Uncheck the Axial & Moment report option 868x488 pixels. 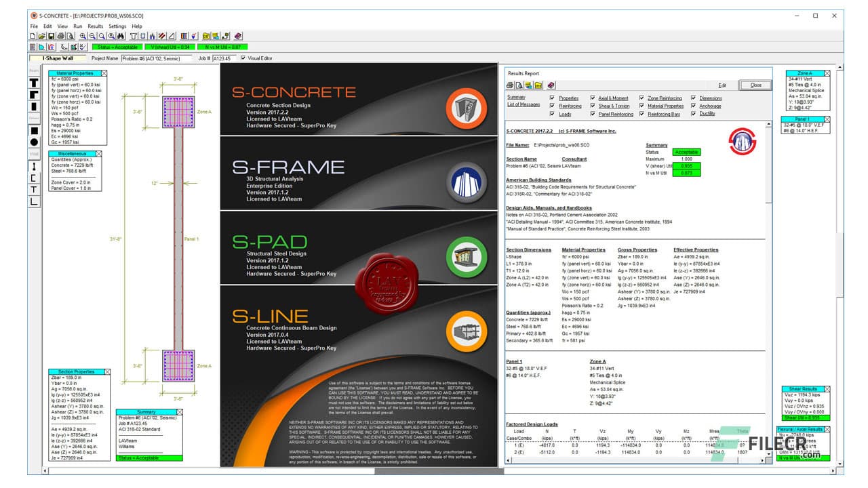pos(592,98)
